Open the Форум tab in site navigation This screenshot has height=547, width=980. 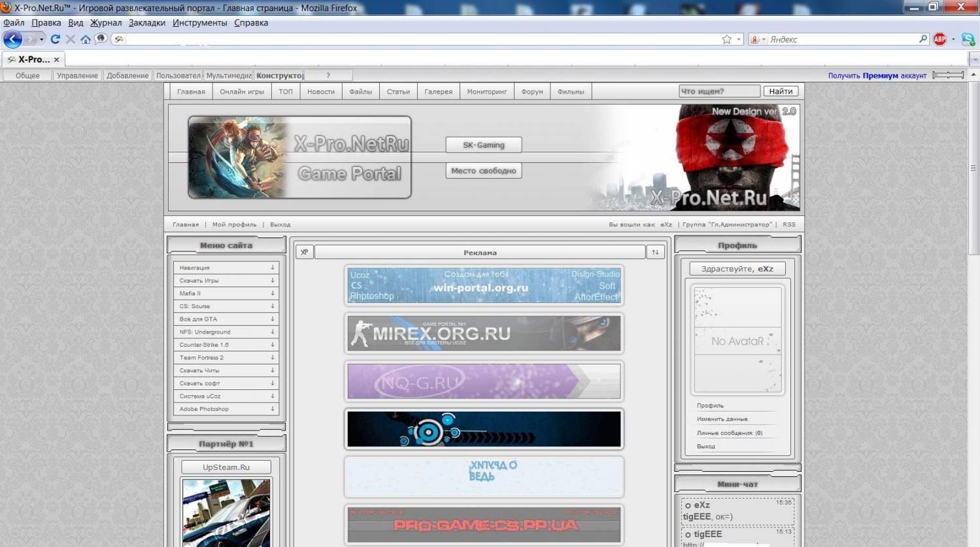(x=532, y=92)
